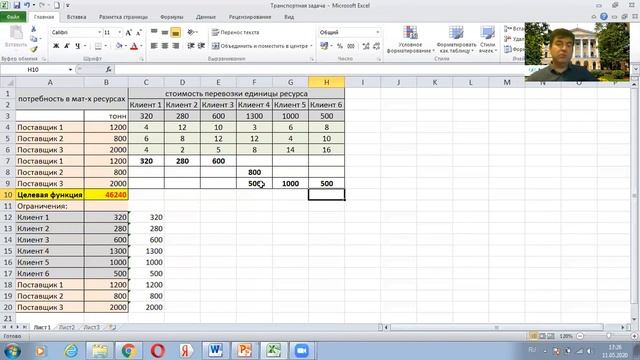Center text horizontally icon
Viewport: 640px width, 360px height.
(x=164, y=46)
